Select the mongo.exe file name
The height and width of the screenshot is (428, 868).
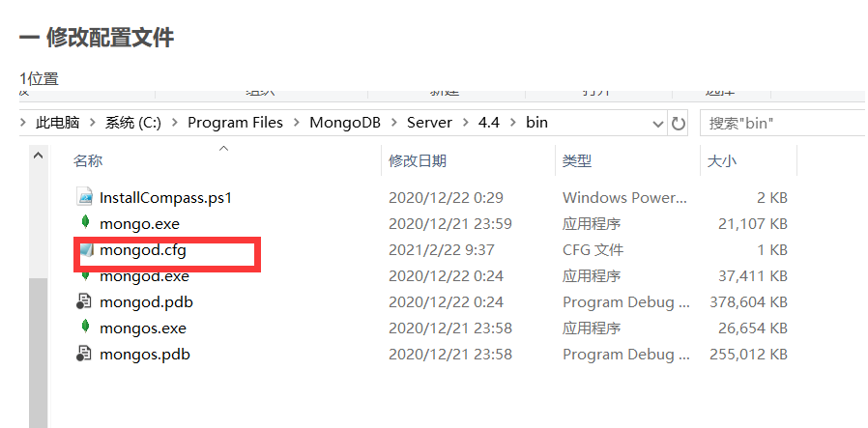139,223
